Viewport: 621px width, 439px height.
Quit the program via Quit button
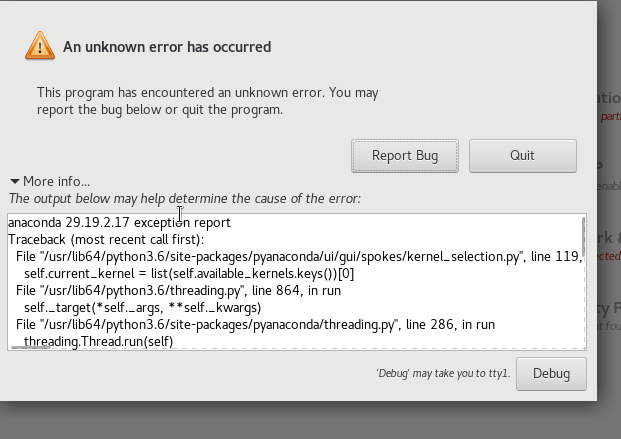pyautogui.click(x=522, y=156)
